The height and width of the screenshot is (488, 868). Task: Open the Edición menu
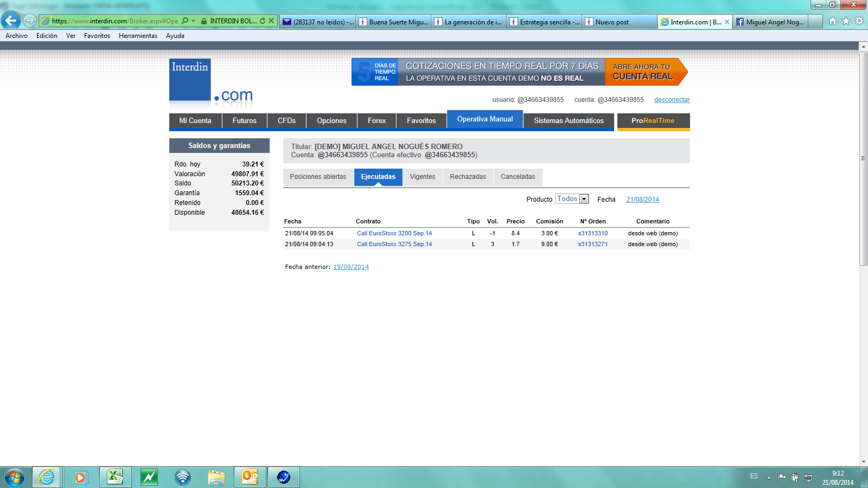(x=47, y=36)
